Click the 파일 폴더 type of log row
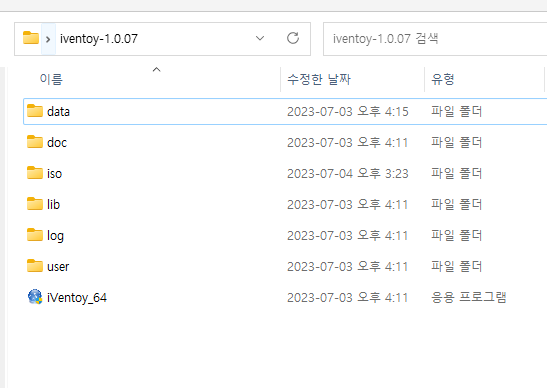Screen dimensions: 547x388 [457, 236]
